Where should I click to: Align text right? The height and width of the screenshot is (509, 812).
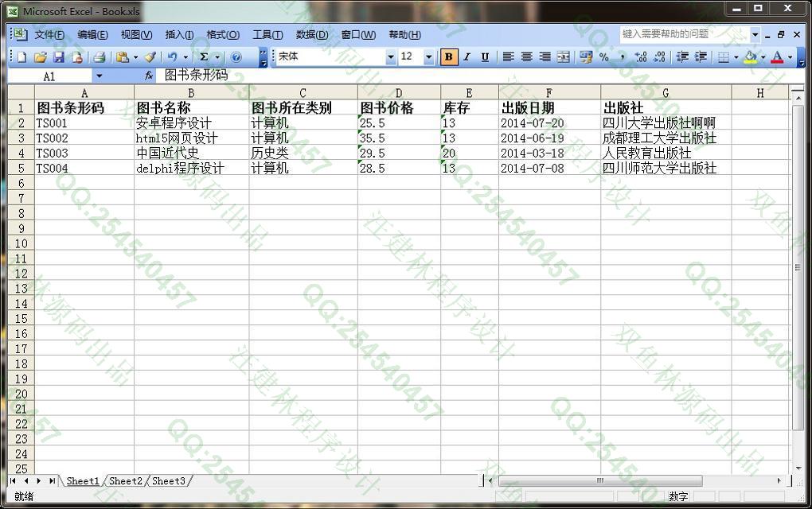(545, 57)
